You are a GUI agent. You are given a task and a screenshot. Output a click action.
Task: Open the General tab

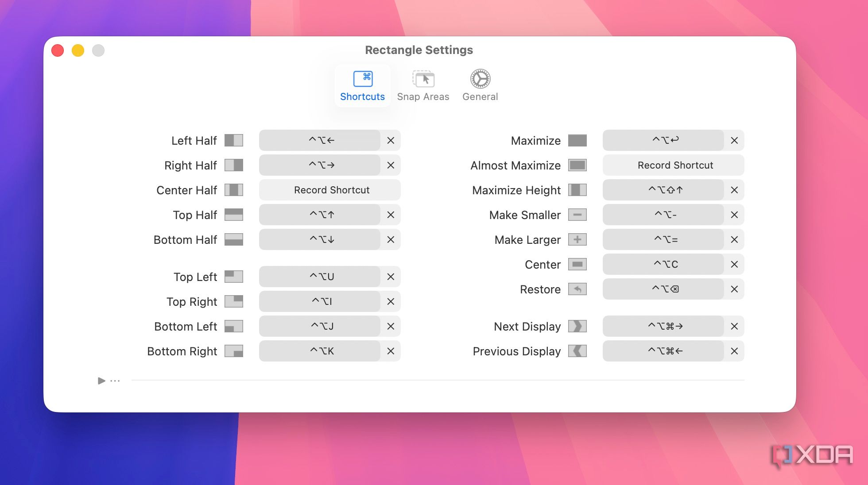tap(480, 86)
